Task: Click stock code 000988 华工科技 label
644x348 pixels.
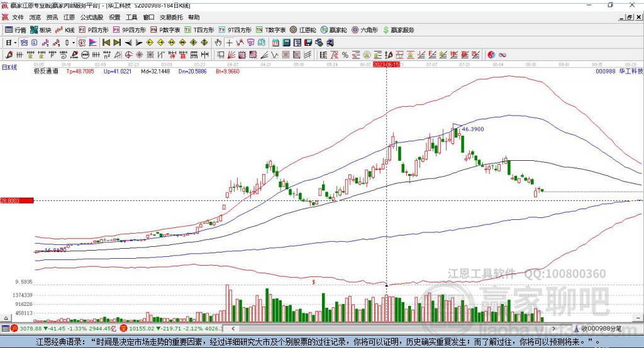Action: point(619,71)
